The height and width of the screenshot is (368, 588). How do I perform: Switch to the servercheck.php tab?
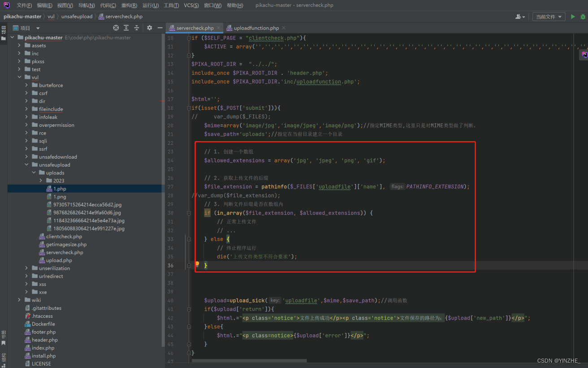tap(195, 28)
